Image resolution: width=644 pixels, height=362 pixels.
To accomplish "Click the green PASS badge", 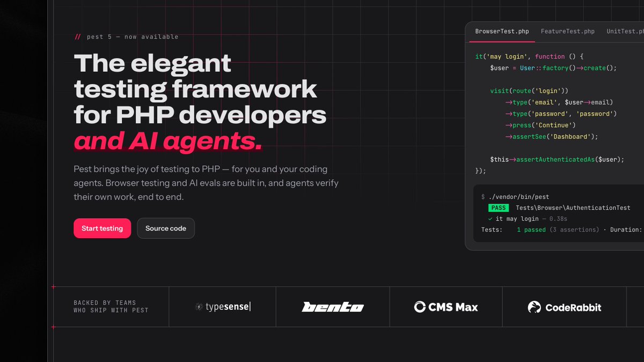I will coord(499,208).
